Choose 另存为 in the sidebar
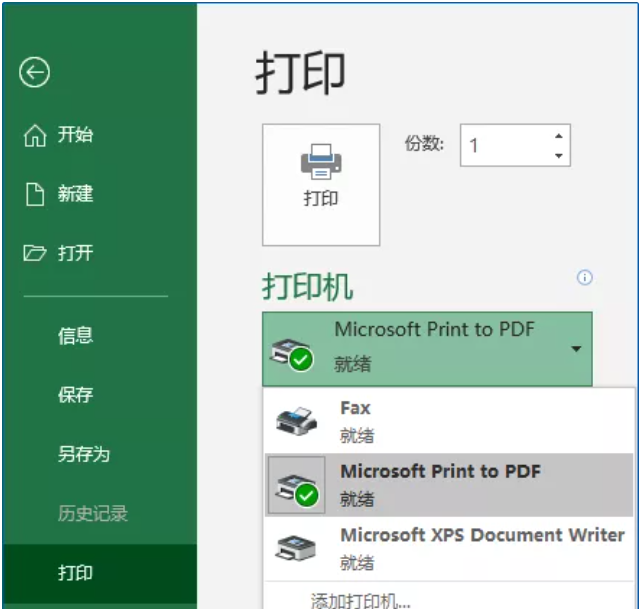 click(x=84, y=454)
